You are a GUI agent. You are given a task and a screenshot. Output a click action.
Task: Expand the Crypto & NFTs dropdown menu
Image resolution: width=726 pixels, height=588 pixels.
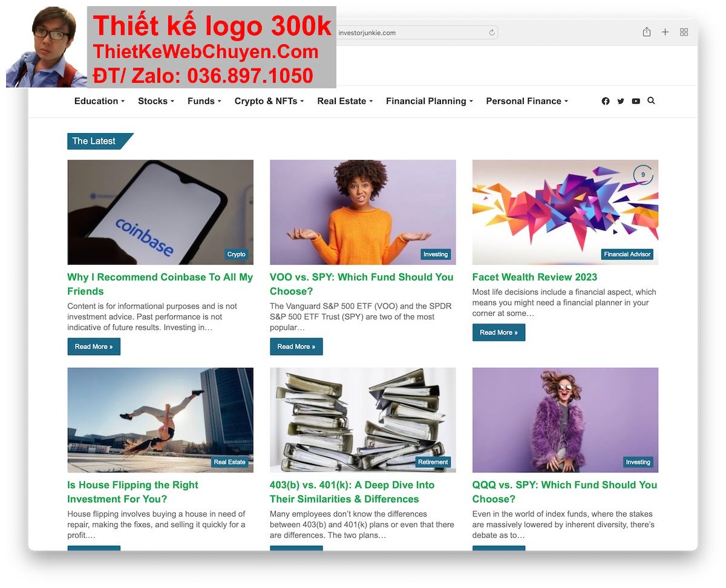(x=269, y=101)
